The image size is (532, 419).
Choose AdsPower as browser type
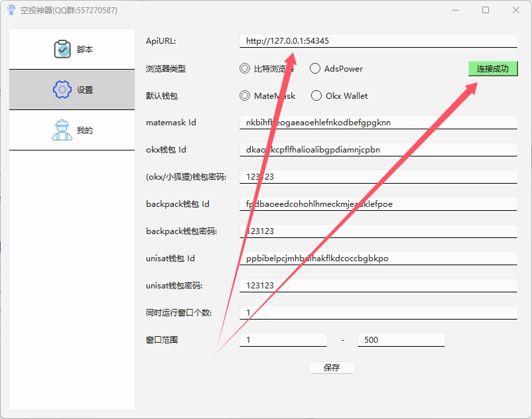click(x=315, y=68)
